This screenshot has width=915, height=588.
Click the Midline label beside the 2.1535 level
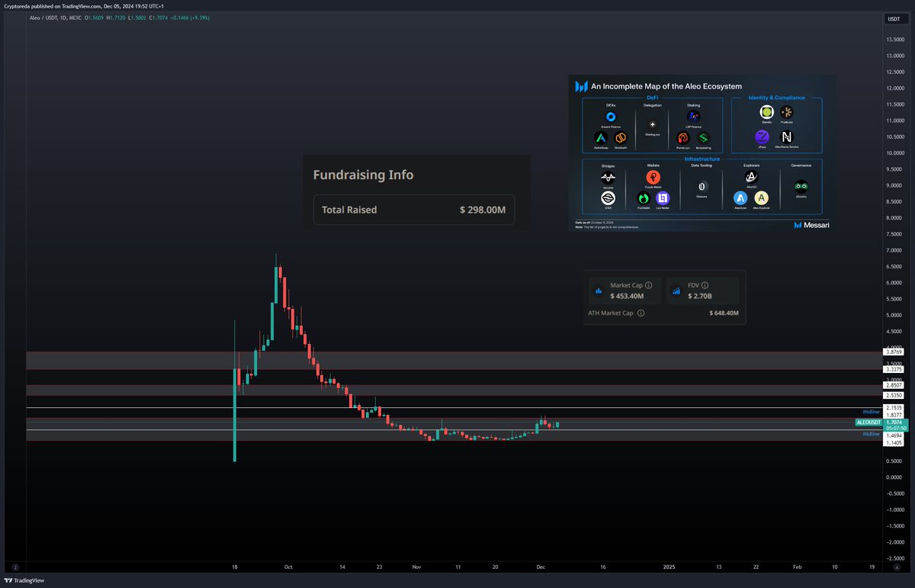[x=871, y=412]
